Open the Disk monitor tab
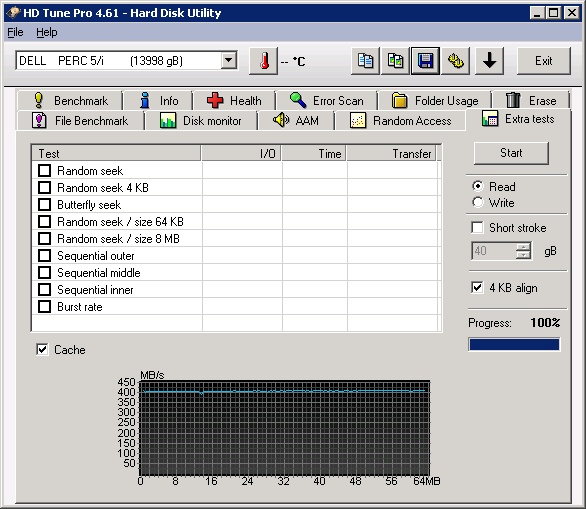Screen dimensions: 586x509 tap(201, 120)
